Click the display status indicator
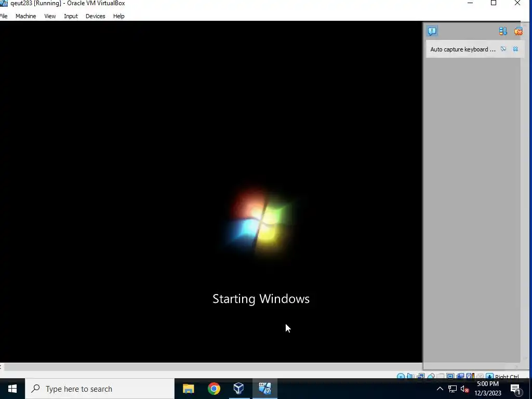 pyautogui.click(x=450, y=376)
